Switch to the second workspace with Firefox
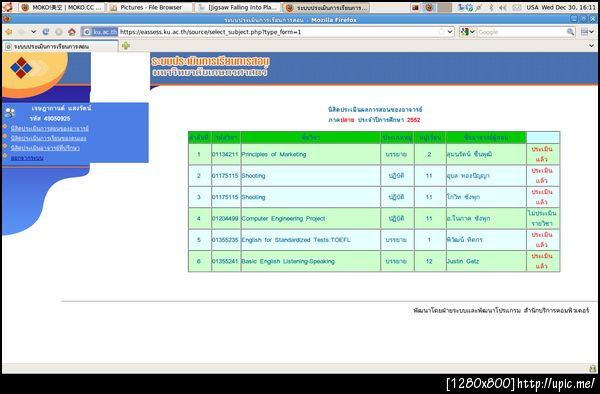 click(x=429, y=7)
